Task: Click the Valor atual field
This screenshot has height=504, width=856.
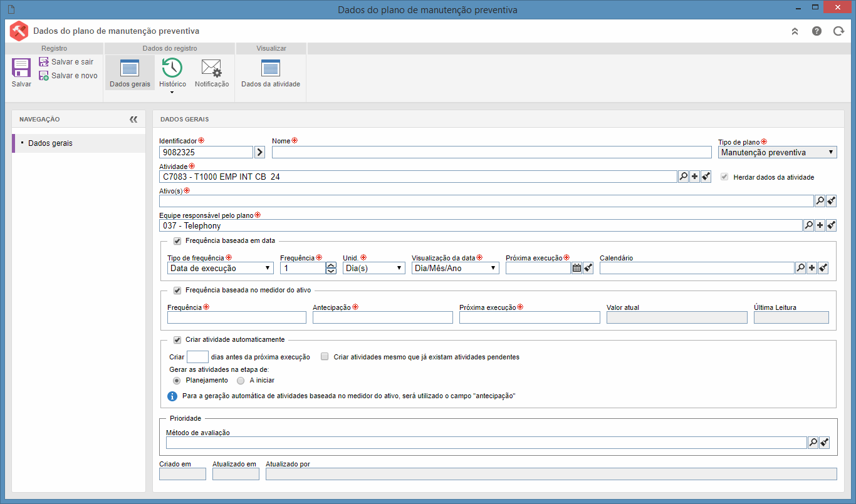Action: click(x=677, y=317)
